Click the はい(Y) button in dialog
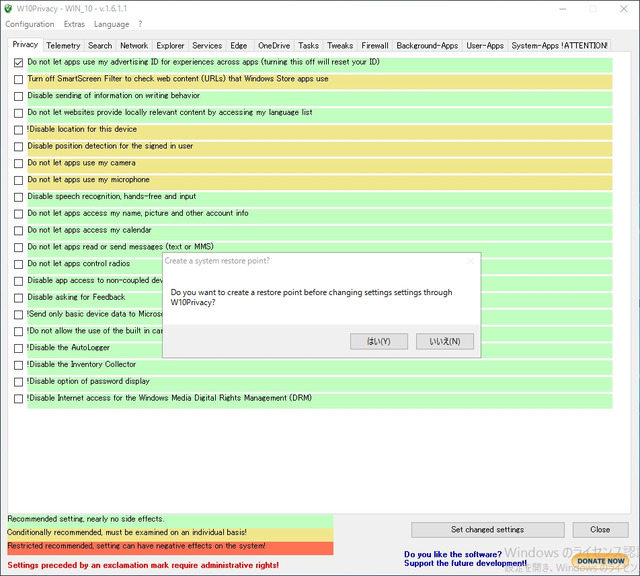The image size is (640, 576). pyautogui.click(x=378, y=341)
